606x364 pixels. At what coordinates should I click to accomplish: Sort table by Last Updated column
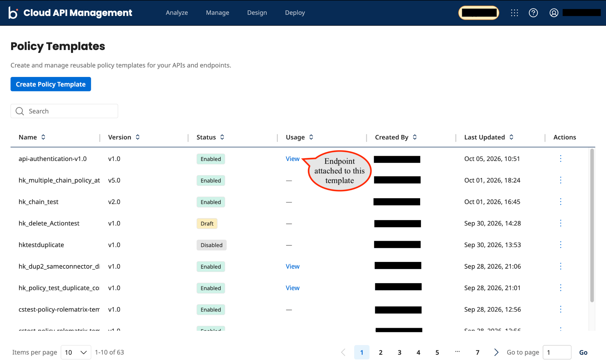point(511,137)
